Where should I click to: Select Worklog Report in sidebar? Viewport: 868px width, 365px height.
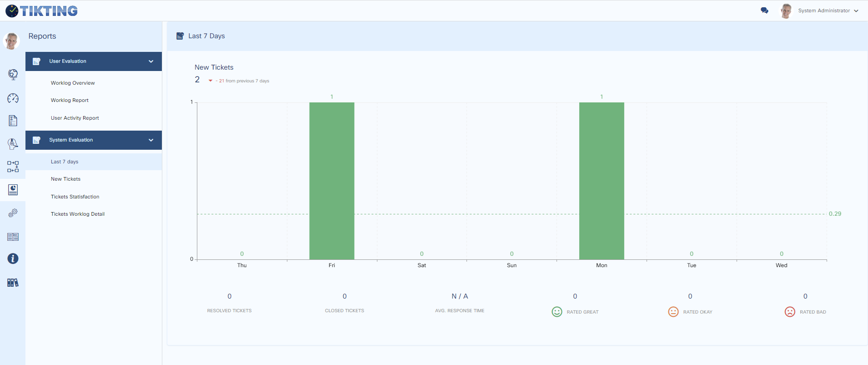(x=70, y=100)
